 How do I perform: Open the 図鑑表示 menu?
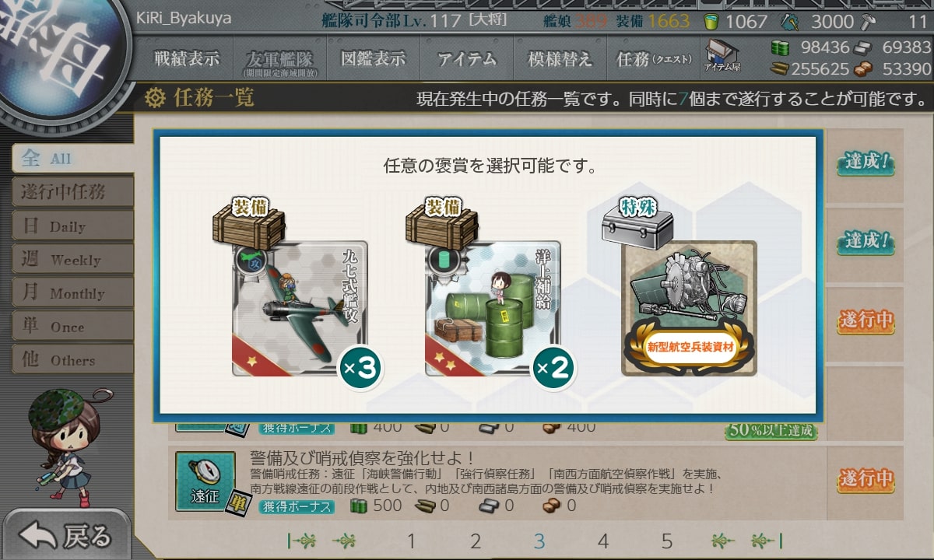[374, 59]
